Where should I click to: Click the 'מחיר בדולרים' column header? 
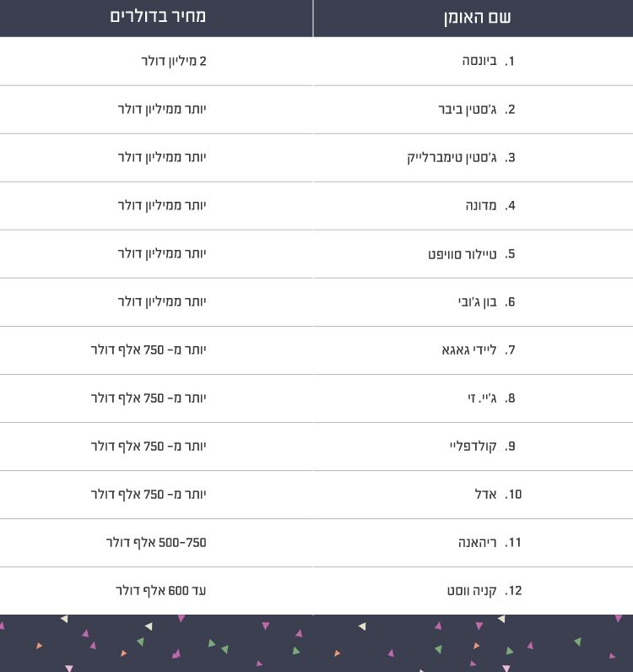click(x=158, y=16)
